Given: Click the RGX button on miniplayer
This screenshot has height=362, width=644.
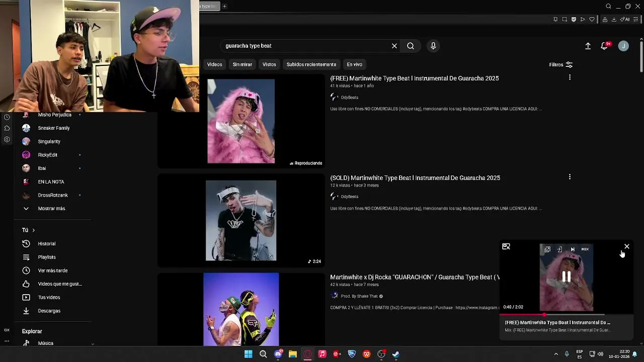Looking at the screenshot, I should (585, 249).
